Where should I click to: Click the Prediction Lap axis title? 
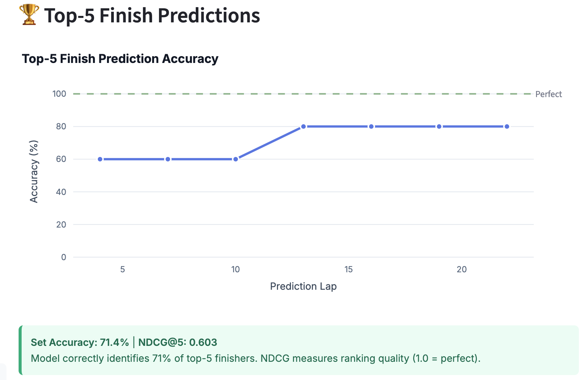(303, 286)
